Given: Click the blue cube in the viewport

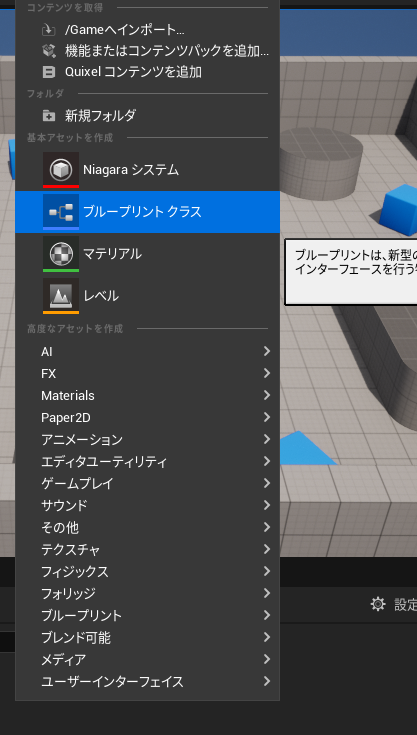Looking at the screenshot, I should 399,209.
